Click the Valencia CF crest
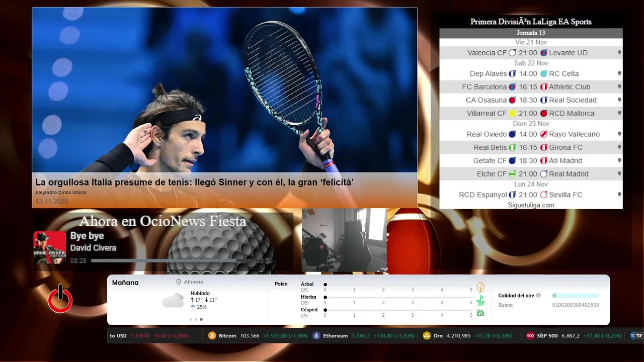This screenshot has height=362, width=644. point(512,53)
